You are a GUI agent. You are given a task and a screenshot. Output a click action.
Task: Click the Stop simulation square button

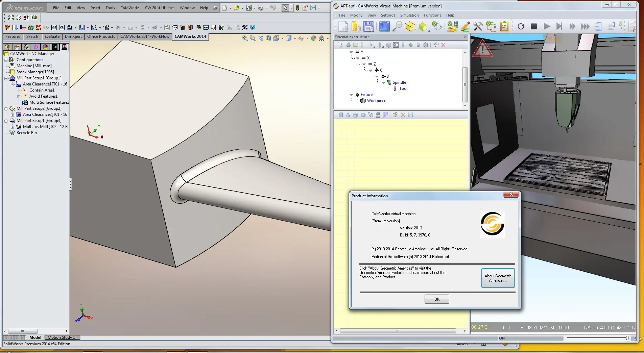tap(534, 26)
